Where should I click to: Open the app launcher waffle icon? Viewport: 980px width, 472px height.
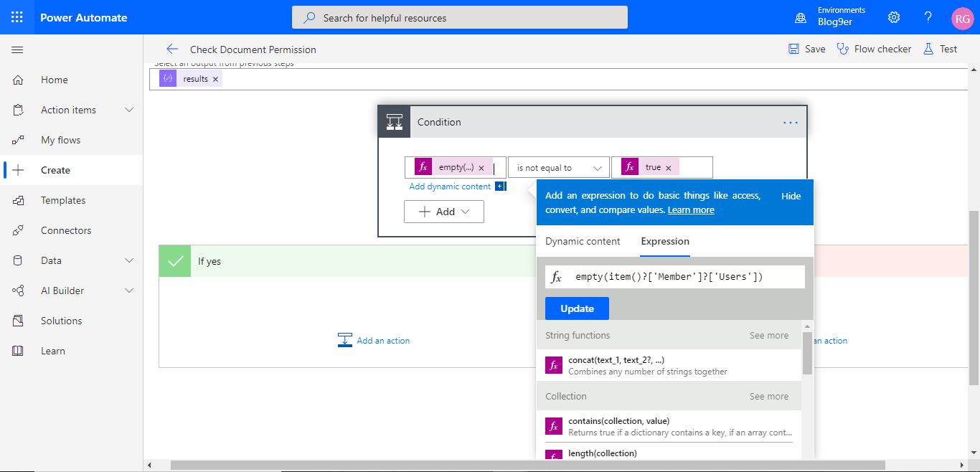tap(17, 17)
